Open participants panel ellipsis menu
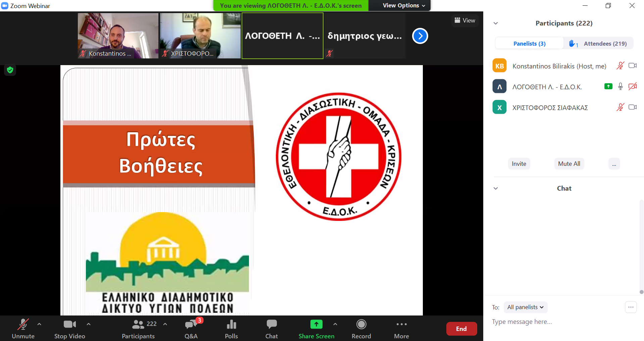The image size is (644, 341). (x=614, y=164)
